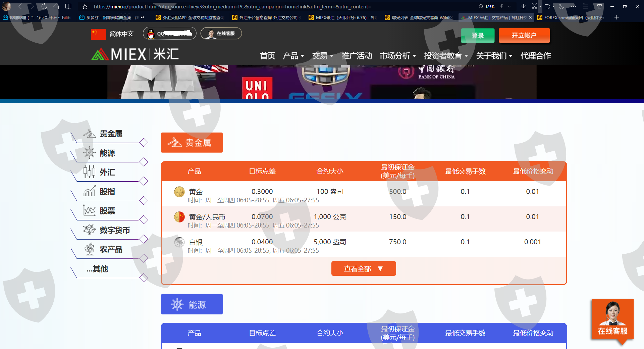The height and width of the screenshot is (349, 644).
Task: Switch to the 曝光列表 WikiFX tab
Action: coord(419,17)
